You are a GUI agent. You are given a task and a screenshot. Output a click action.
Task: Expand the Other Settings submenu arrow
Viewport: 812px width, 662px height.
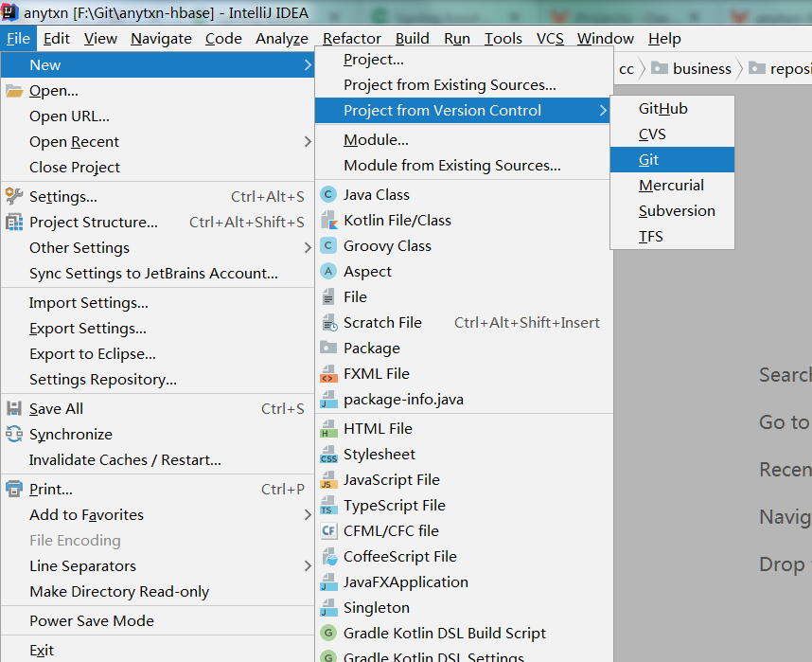coord(308,248)
